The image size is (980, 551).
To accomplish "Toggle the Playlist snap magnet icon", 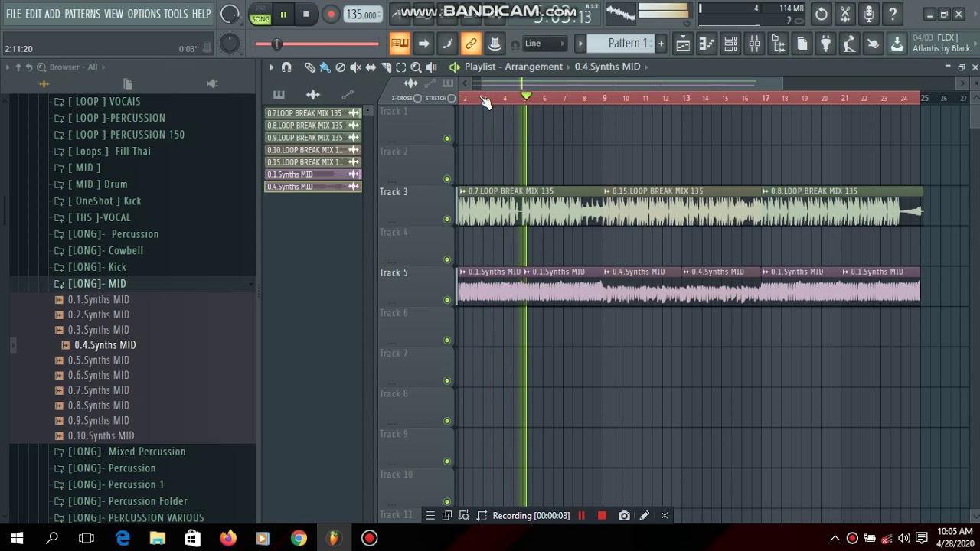I will click(286, 67).
